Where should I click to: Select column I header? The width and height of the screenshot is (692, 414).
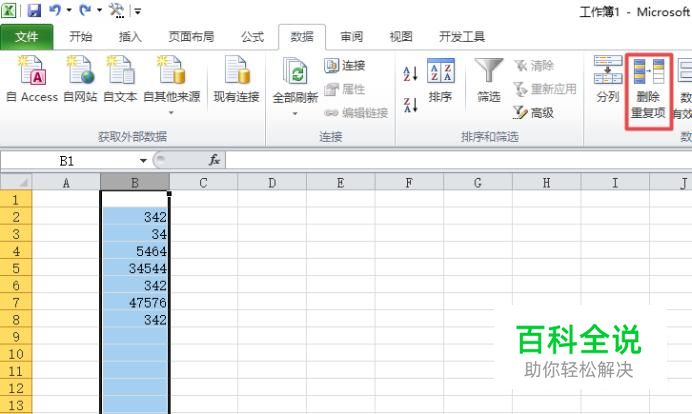coord(615,182)
